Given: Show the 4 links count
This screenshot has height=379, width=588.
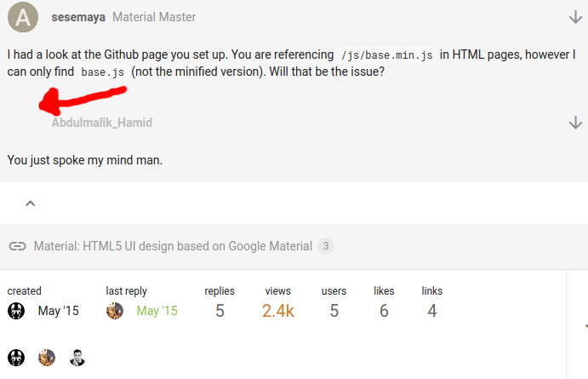Looking at the screenshot, I should [432, 311].
